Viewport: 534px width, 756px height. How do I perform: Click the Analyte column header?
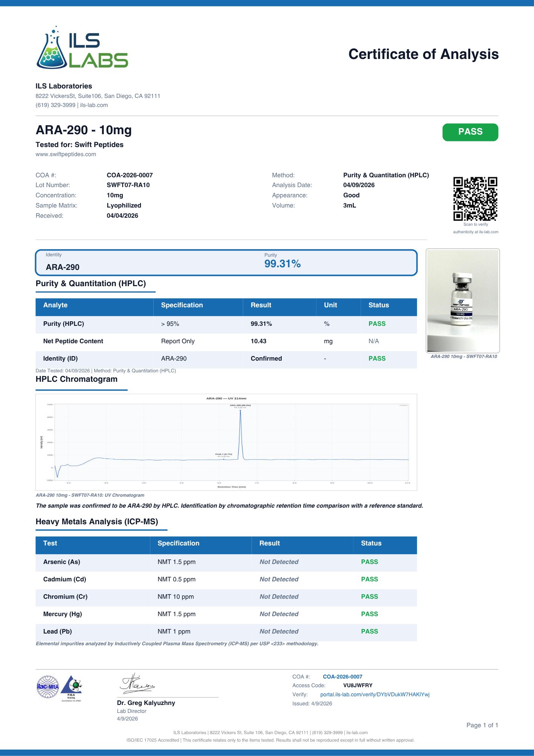[x=56, y=305]
